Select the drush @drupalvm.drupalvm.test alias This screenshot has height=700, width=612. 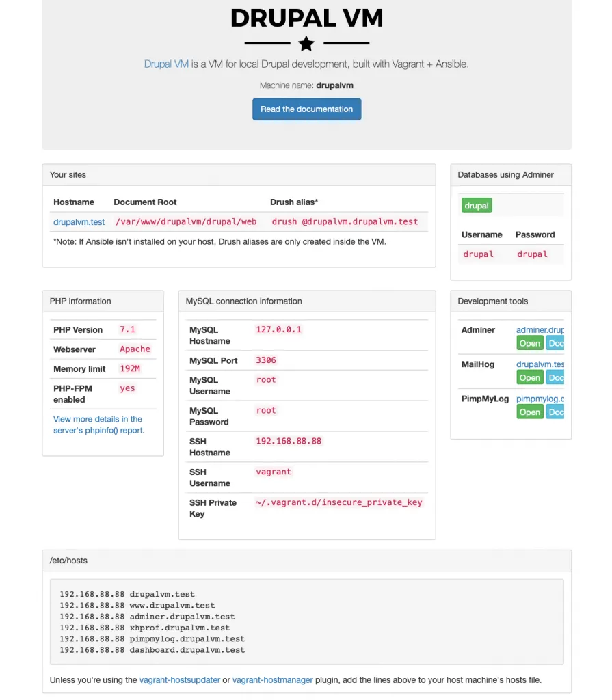[345, 221]
